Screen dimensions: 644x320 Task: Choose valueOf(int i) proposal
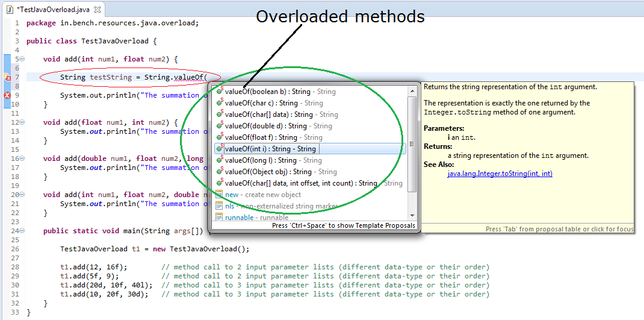tap(311, 149)
